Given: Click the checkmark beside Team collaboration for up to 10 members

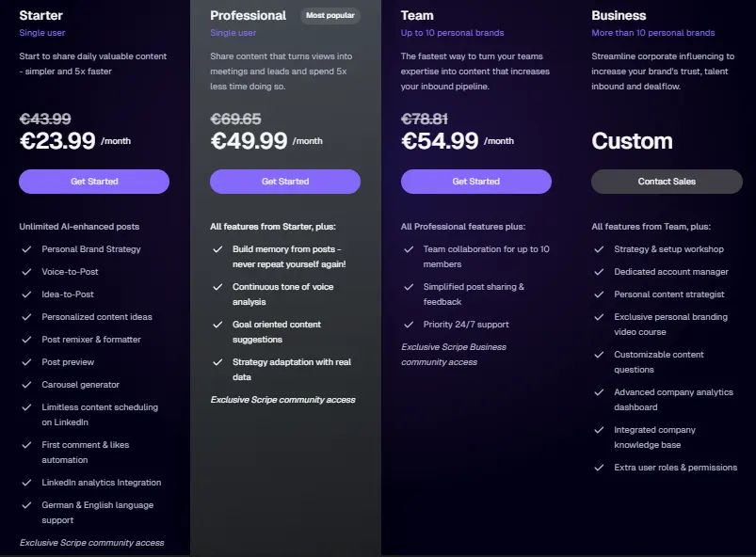Looking at the screenshot, I should 410,249.
